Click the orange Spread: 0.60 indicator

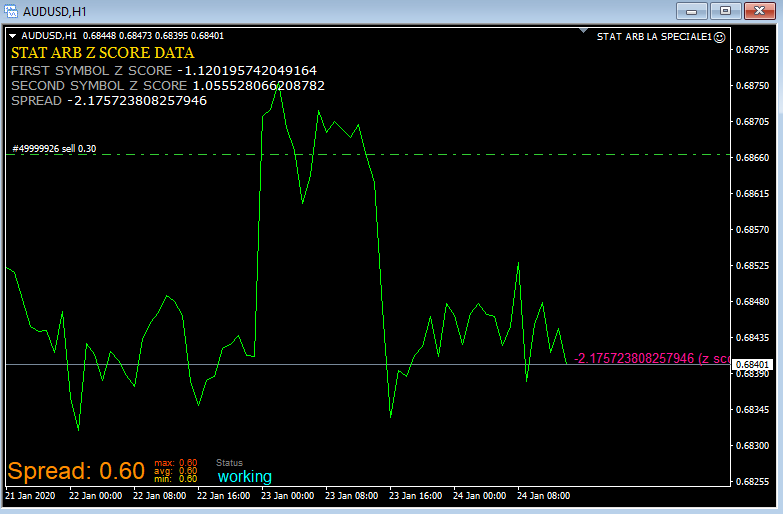point(76,471)
